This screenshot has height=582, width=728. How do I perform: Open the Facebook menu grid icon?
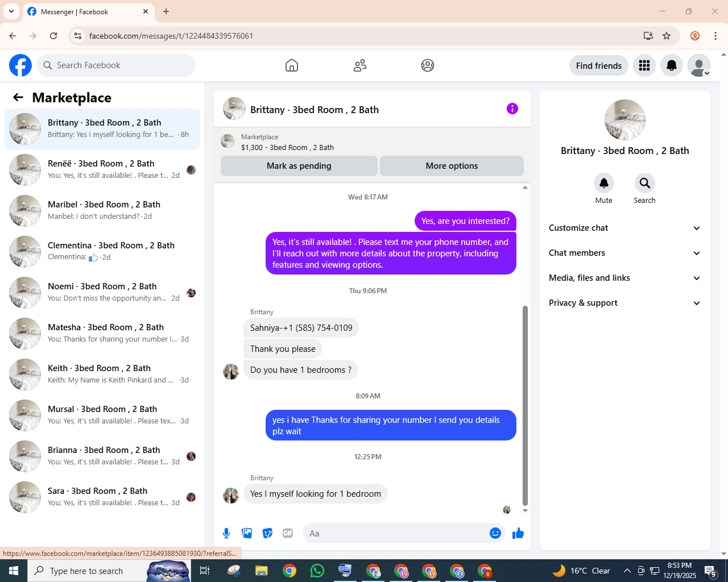pos(644,66)
